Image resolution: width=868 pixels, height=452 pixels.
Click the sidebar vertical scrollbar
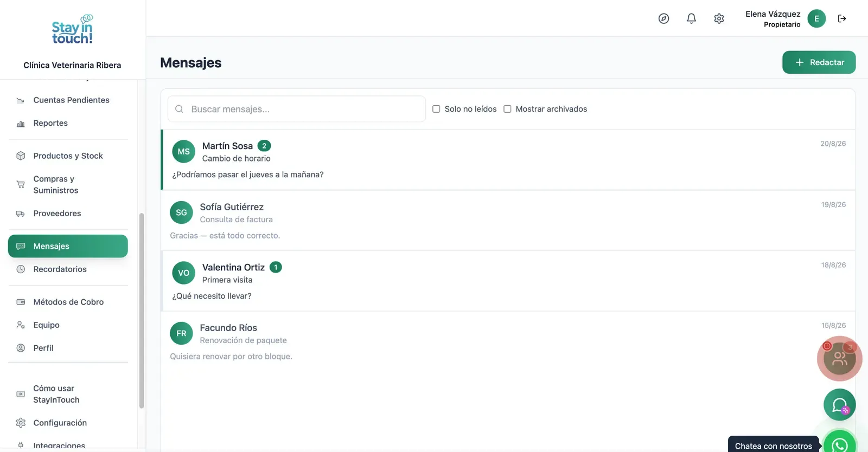pos(142,310)
